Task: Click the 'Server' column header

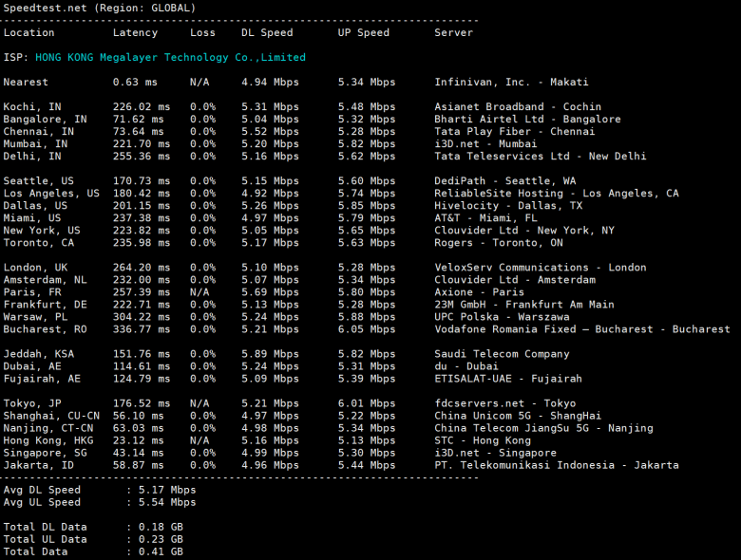Action: (x=453, y=32)
